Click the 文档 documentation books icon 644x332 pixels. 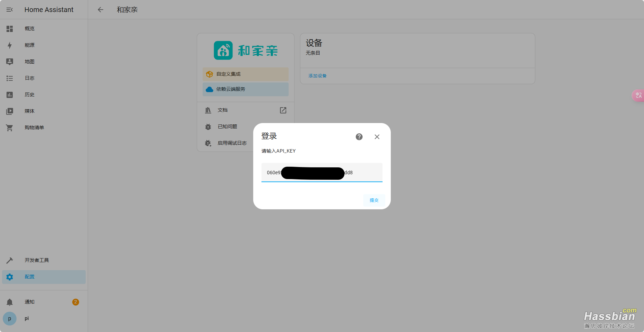[208, 110]
